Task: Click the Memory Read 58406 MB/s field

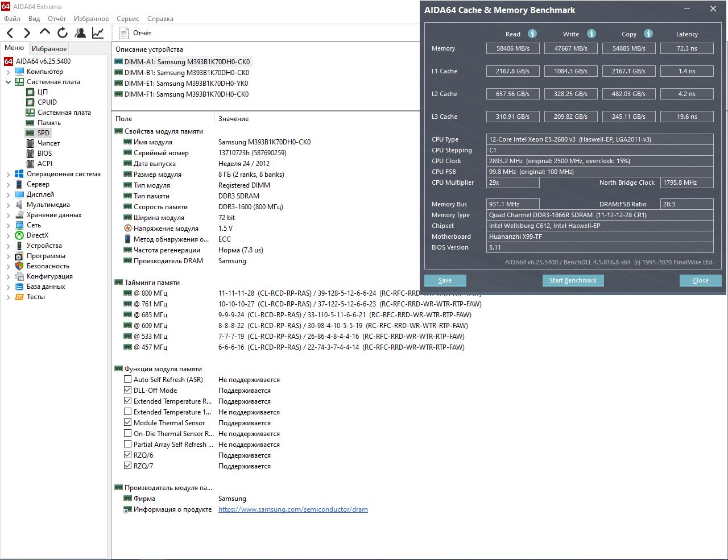Action: click(513, 48)
